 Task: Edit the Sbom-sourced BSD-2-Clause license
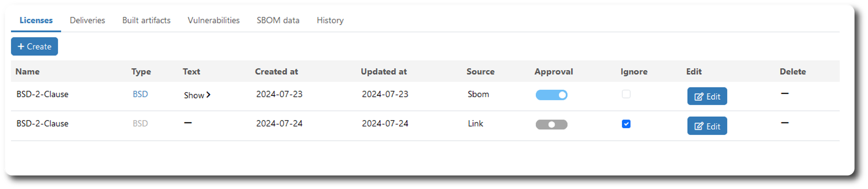click(707, 96)
